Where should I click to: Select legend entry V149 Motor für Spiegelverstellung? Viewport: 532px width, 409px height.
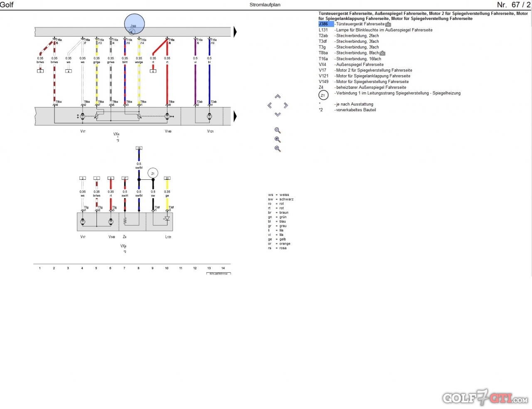[364, 82]
